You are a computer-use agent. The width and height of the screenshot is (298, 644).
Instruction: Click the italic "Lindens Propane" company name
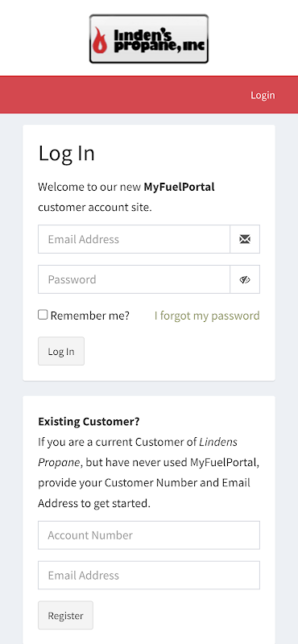[x=138, y=452]
